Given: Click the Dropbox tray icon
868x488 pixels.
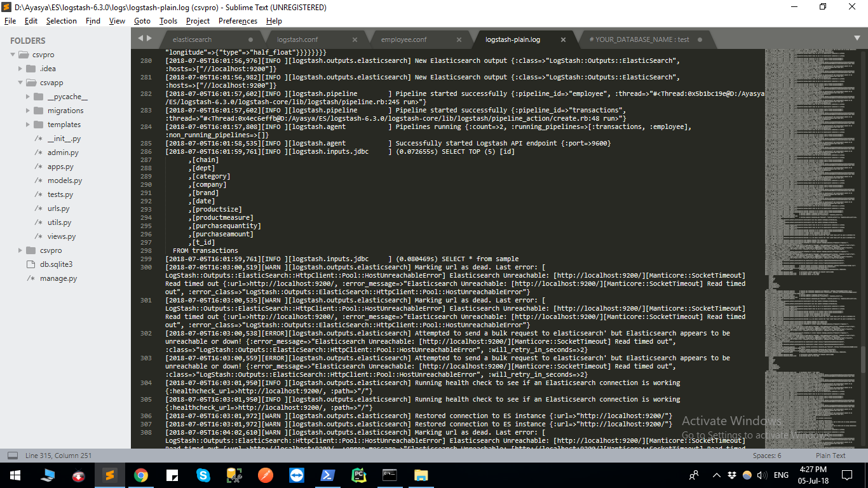Looking at the screenshot, I should [733, 475].
